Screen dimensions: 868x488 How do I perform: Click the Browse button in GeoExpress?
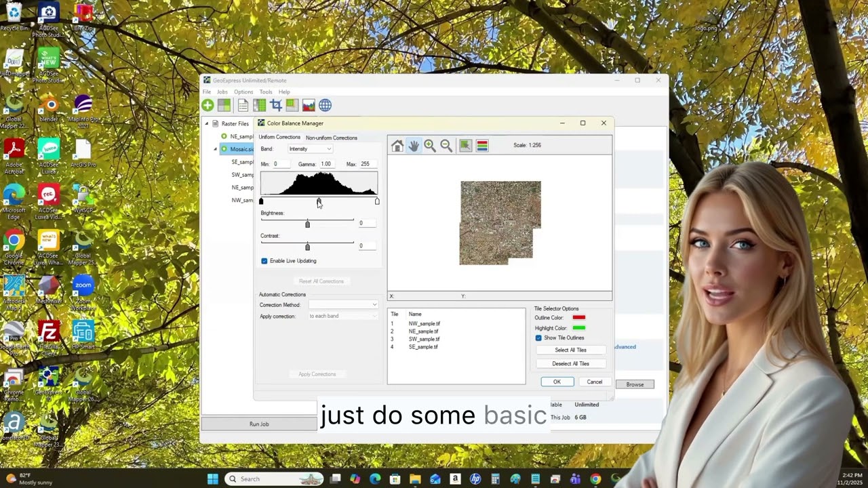click(635, 384)
